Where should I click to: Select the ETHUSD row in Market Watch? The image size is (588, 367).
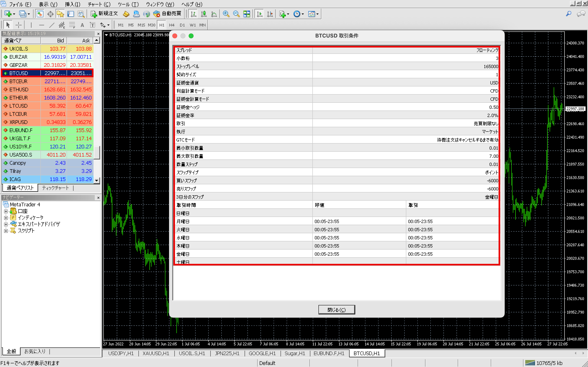pyautogui.click(x=19, y=90)
